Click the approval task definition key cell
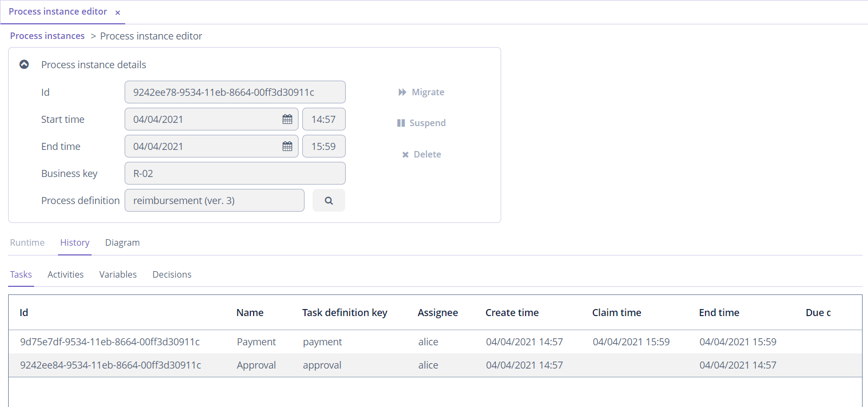This screenshot has height=407, width=868. pyautogui.click(x=322, y=365)
